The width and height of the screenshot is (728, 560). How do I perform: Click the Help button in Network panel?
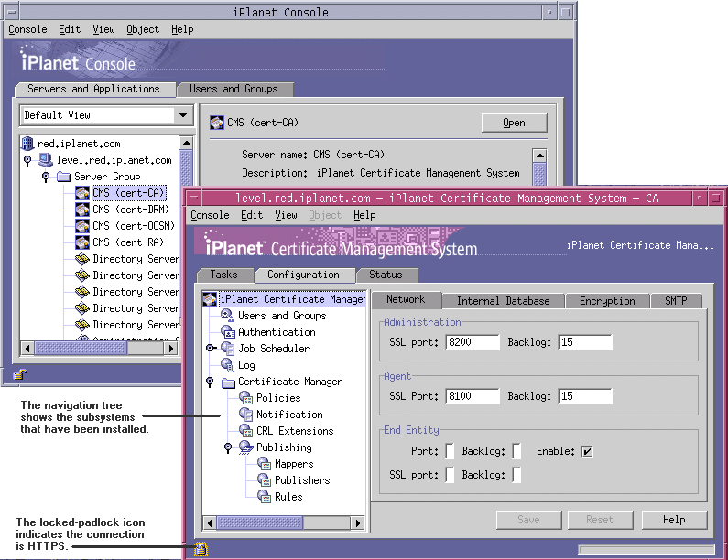(x=674, y=520)
